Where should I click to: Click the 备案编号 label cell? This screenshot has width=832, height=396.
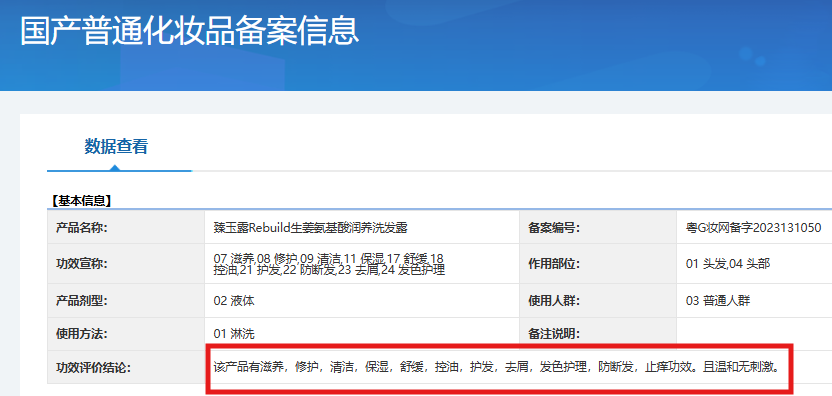[x=598, y=228]
